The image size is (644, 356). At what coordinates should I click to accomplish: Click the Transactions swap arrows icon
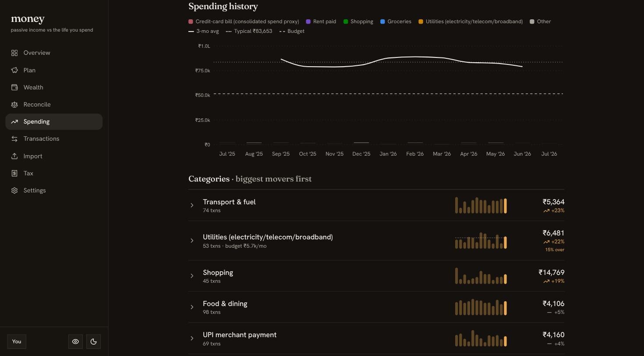pyautogui.click(x=14, y=139)
